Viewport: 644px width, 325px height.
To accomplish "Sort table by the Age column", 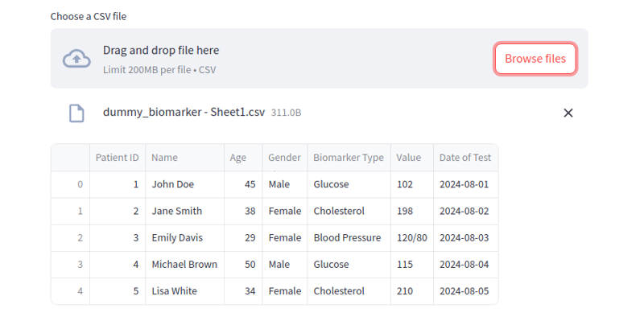I will click(x=238, y=158).
